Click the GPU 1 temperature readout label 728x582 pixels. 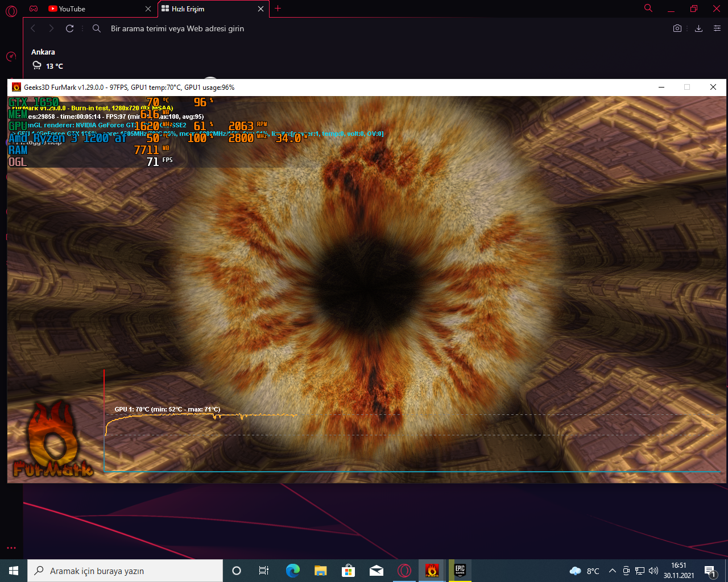coord(167,409)
